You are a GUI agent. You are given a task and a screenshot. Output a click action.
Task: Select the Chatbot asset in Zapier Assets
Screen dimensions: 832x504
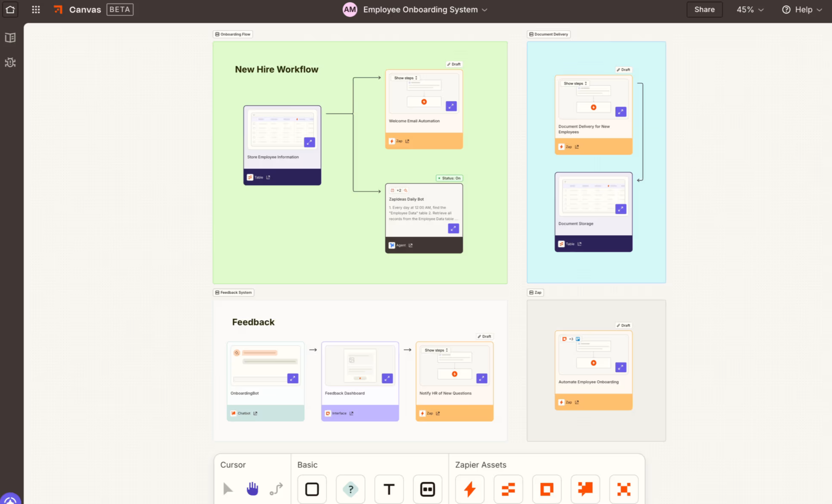coord(585,489)
